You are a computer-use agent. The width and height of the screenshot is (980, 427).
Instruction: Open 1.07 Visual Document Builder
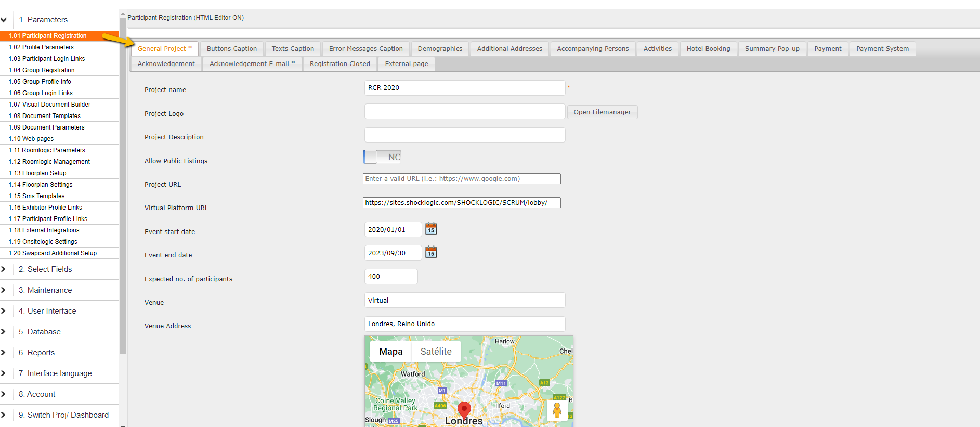[x=59, y=105]
